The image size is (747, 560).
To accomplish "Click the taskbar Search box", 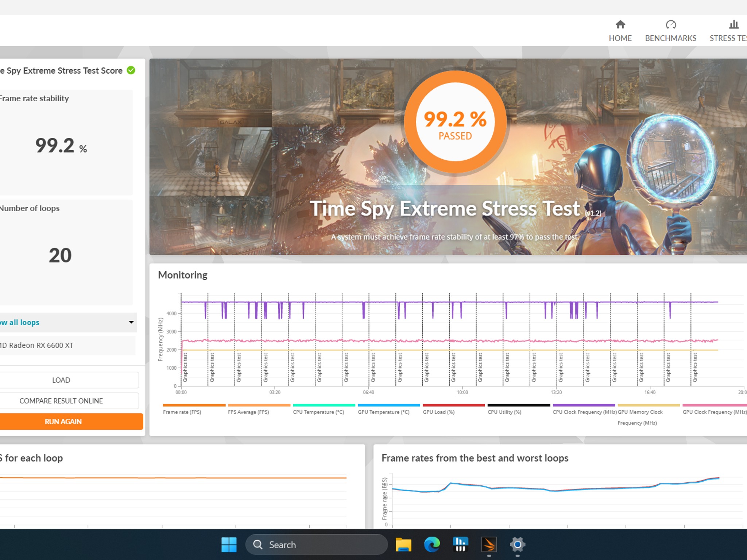I will pyautogui.click(x=317, y=545).
